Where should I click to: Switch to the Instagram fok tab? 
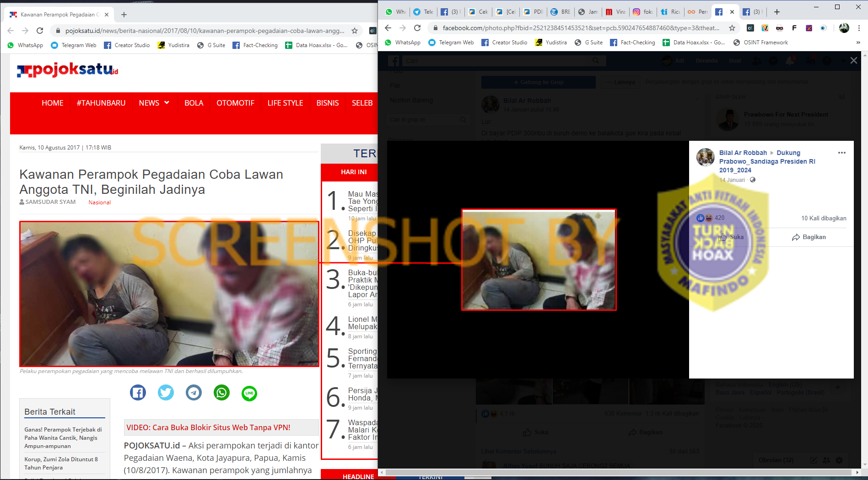pyautogui.click(x=642, y=12)
